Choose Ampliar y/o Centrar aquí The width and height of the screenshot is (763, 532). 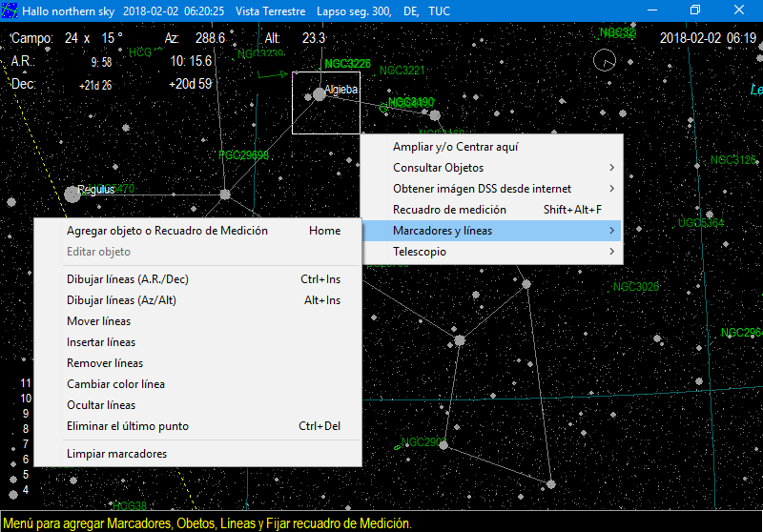455,147
